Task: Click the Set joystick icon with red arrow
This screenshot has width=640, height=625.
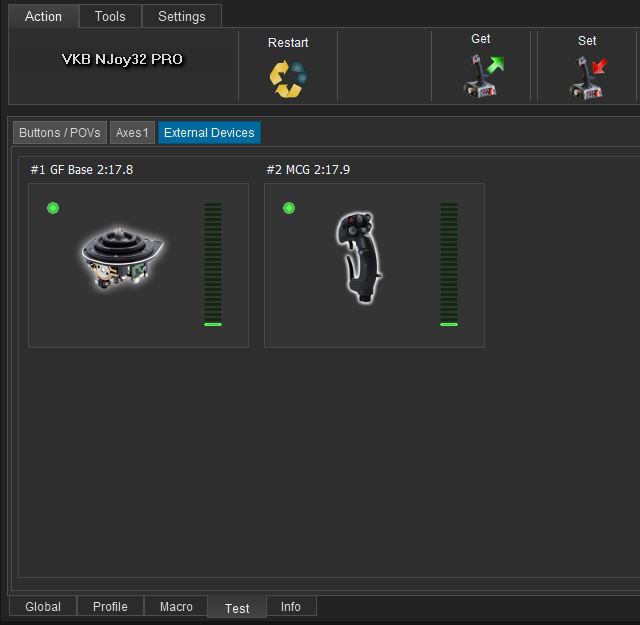Action: click(x=587, y=78)
